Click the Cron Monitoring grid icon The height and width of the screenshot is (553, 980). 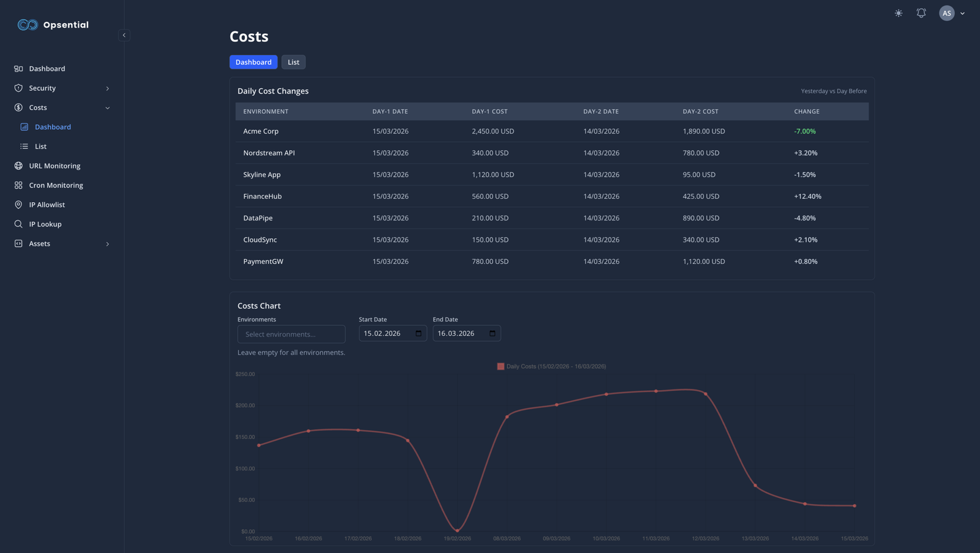18,186
